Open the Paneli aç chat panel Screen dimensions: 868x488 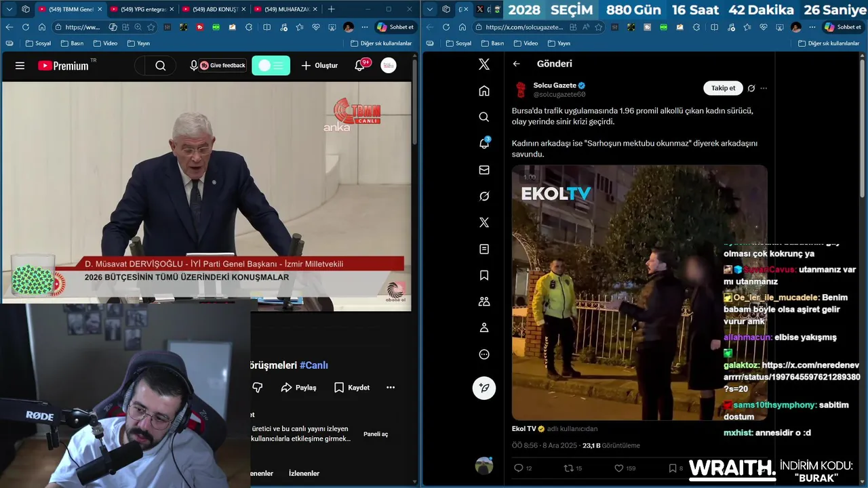tap(376, 434)
